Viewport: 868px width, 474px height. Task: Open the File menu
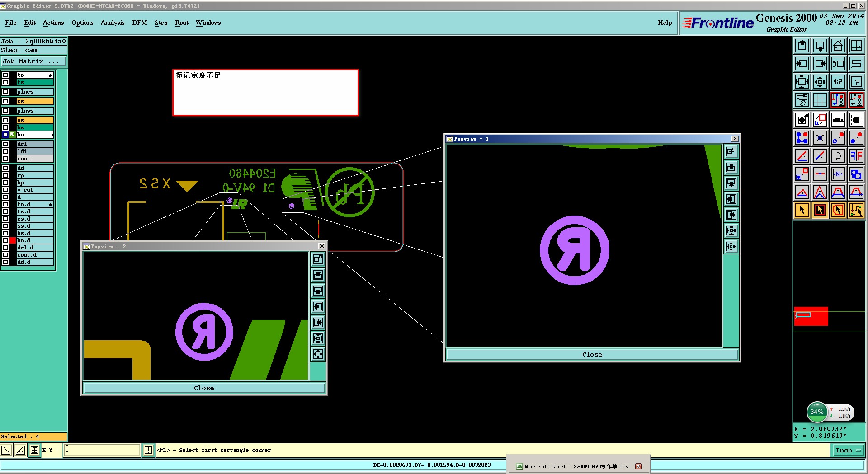coord(11,23)
